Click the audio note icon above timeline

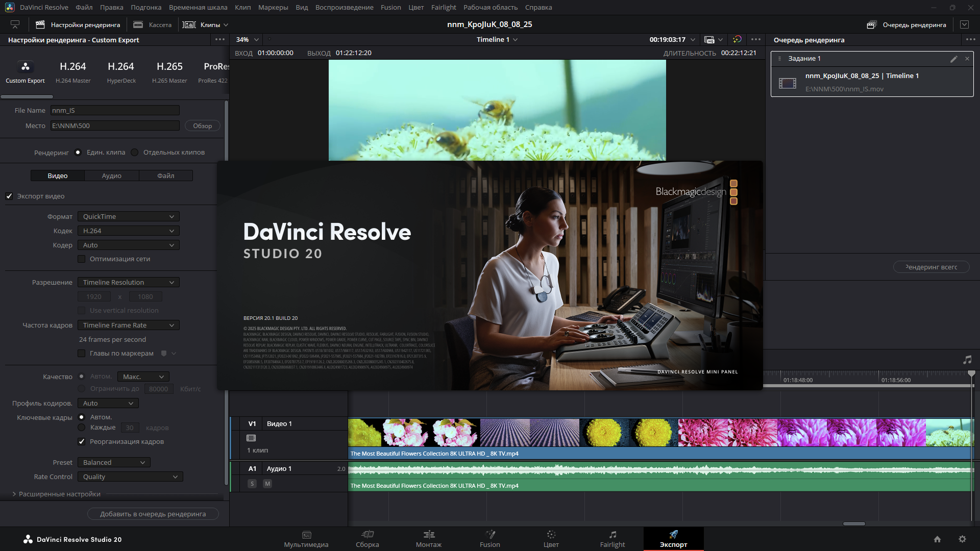[x=967, y=360]
